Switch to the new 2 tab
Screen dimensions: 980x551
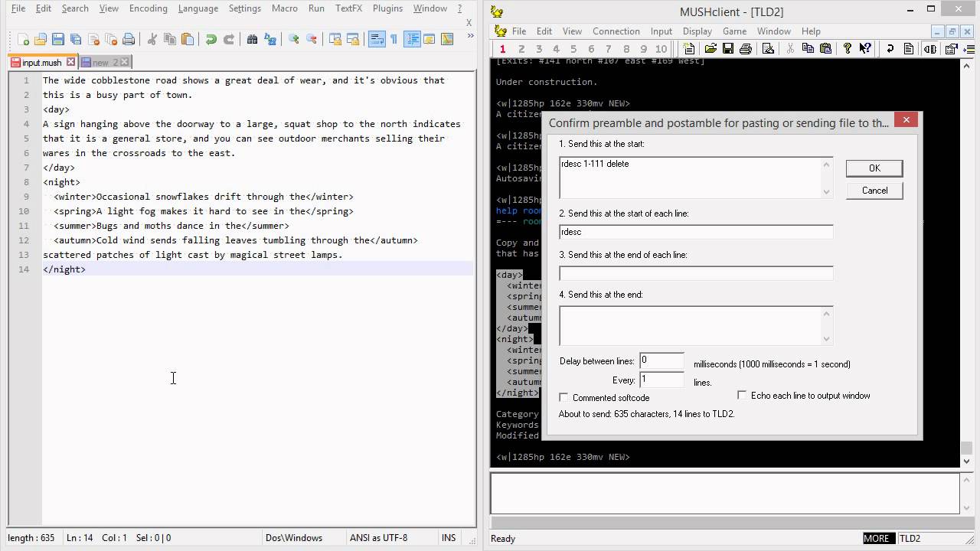tap(105, 62)
